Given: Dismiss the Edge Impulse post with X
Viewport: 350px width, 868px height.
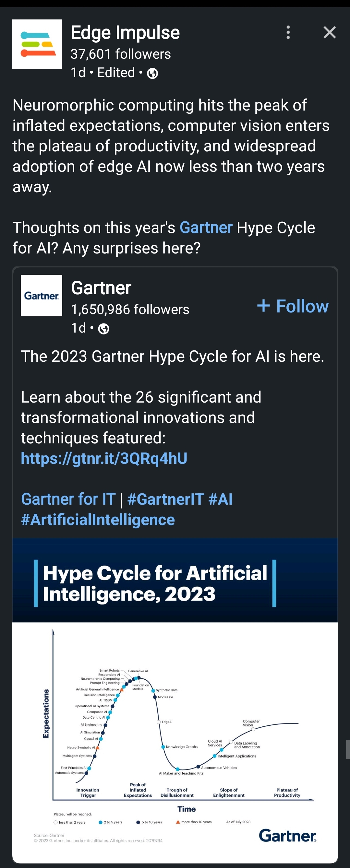Looking at the screenshot, I should pyautogui.click(x=330, y=32).
